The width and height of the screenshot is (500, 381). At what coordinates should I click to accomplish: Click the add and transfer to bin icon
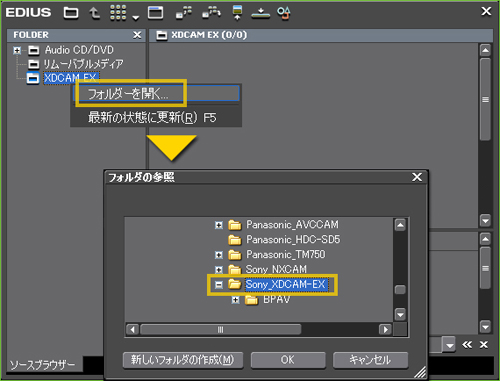[184, 13]
